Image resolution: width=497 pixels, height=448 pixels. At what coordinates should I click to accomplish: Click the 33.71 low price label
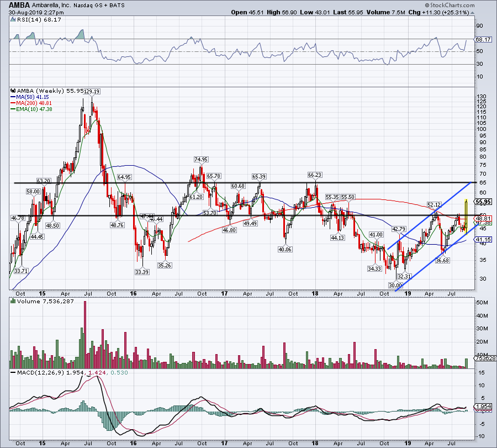[x=21, y=271]
